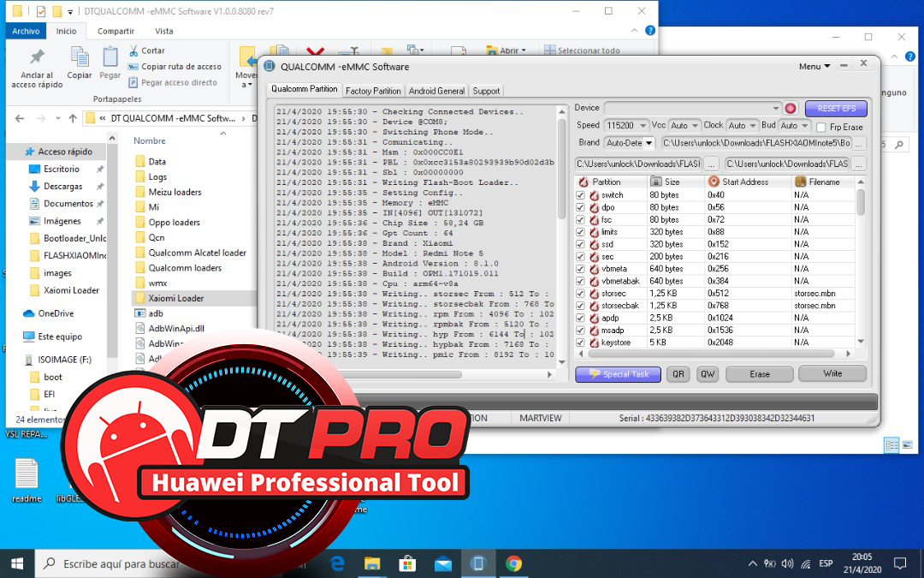Switch to the Support tab

click(486, 91)
